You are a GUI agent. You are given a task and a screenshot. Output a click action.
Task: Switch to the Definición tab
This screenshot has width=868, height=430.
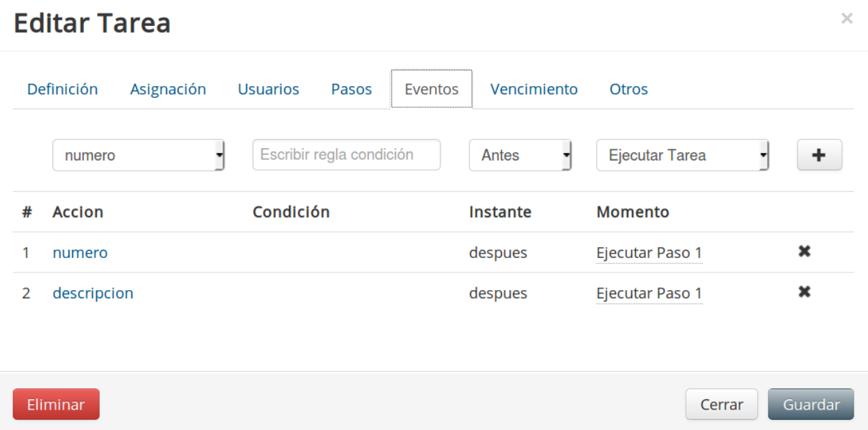[62, 89]
